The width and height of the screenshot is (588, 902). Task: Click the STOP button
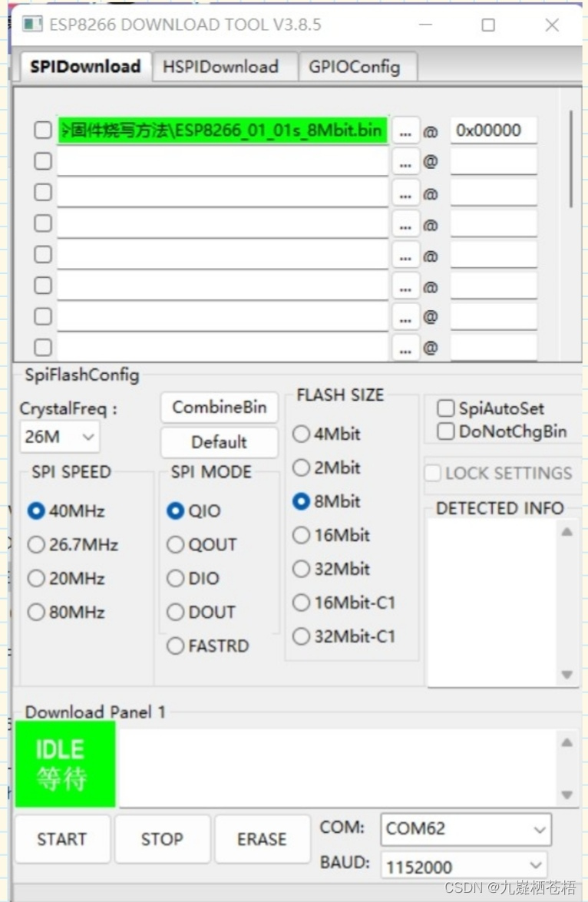click(x=162, y=839)
